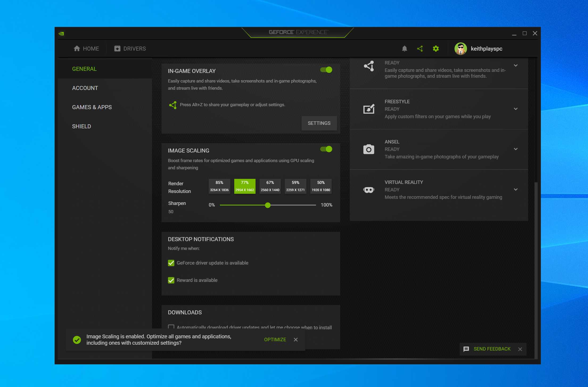Open the share overlay icon in header
The image size is (588, 387).
(x=420, y=49)
